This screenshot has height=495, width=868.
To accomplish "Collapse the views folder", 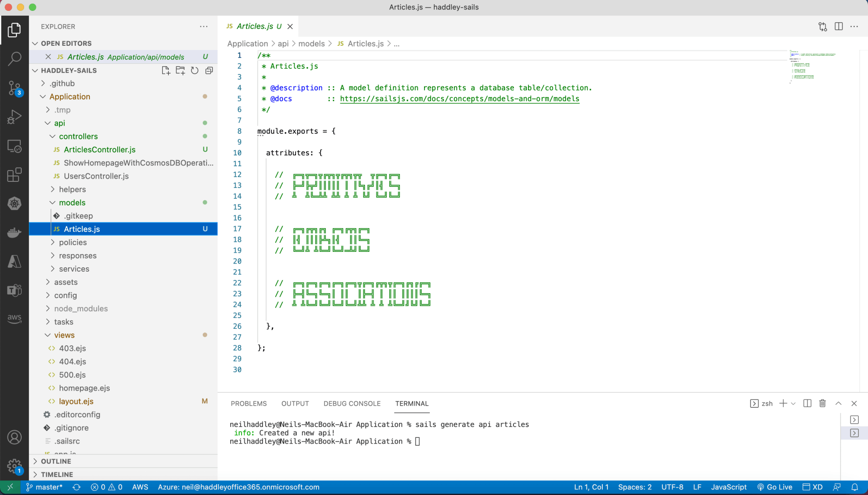I will click(x=64, y=335).
